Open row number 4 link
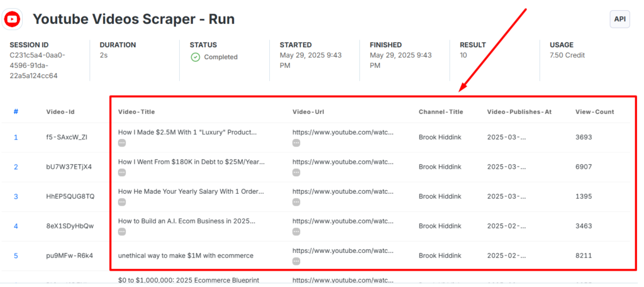 click(x=16, y=226)
